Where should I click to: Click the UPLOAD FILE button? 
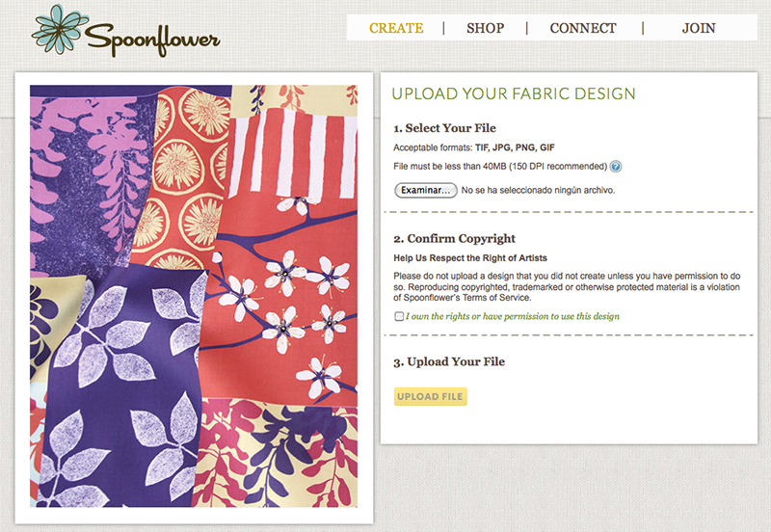(x=430, y=396)
